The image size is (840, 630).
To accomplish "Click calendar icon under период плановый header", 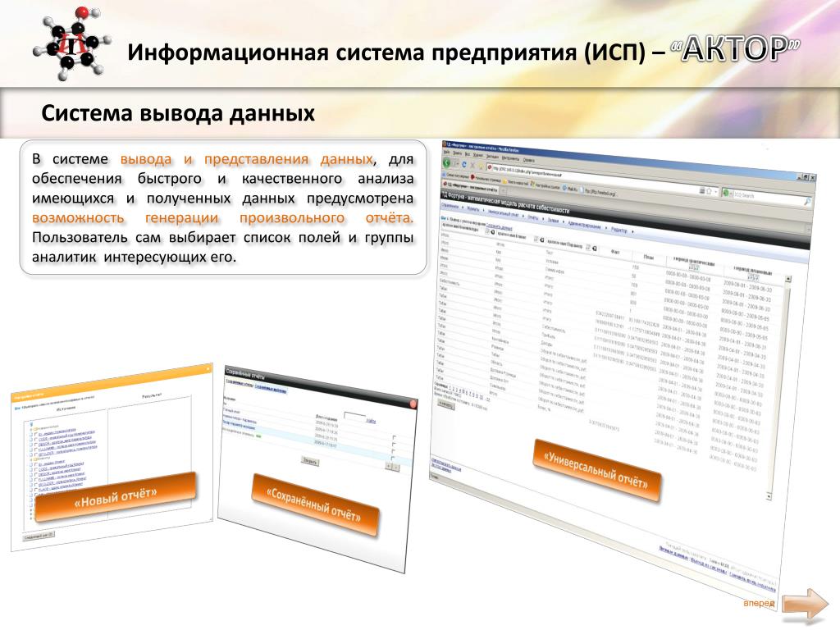I will [753, 277].
